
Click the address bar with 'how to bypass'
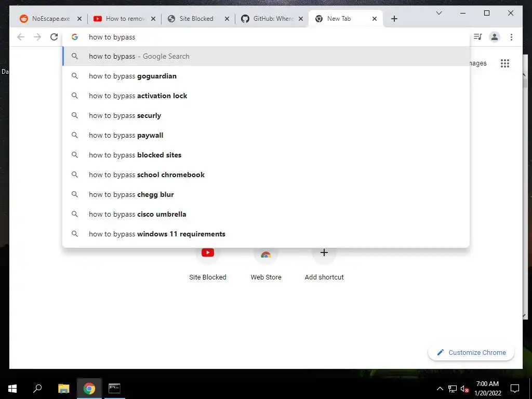[265, 37]
